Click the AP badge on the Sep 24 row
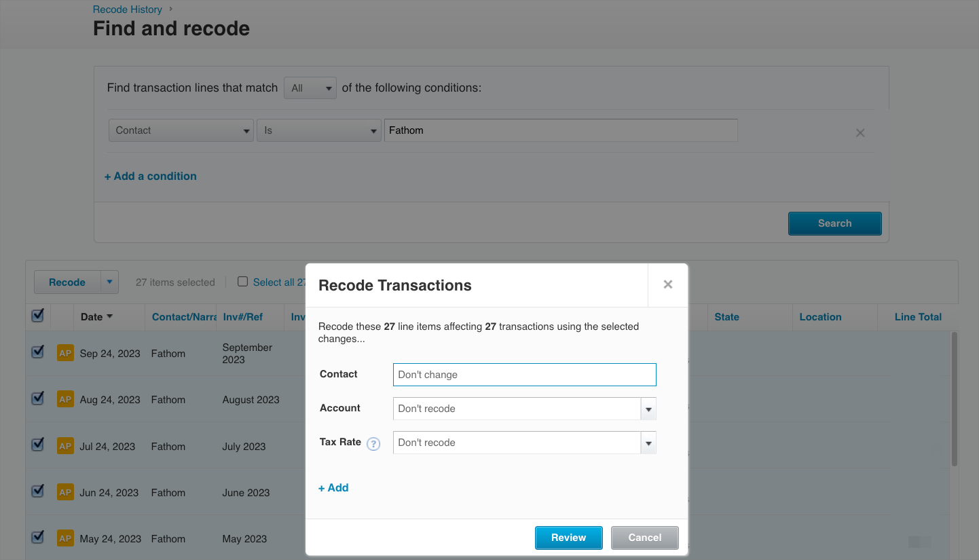This screenshot has height=560, width=979. pyautogui.click(x=65, y=354)
